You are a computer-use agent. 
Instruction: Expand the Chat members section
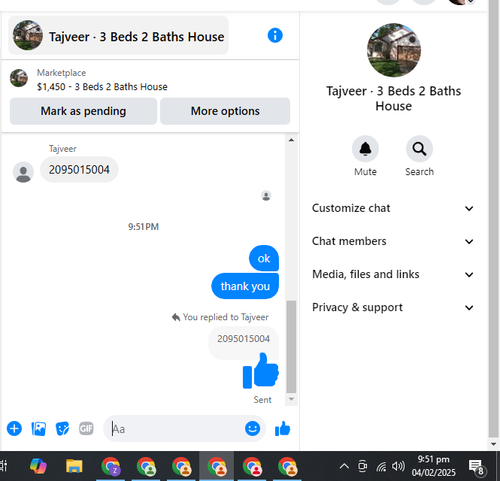coord(393,241)
